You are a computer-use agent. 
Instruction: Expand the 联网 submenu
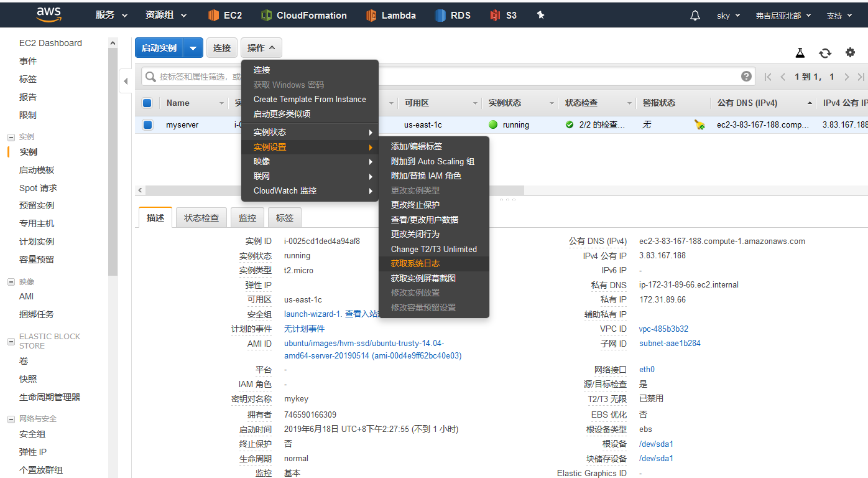(310, 176)
